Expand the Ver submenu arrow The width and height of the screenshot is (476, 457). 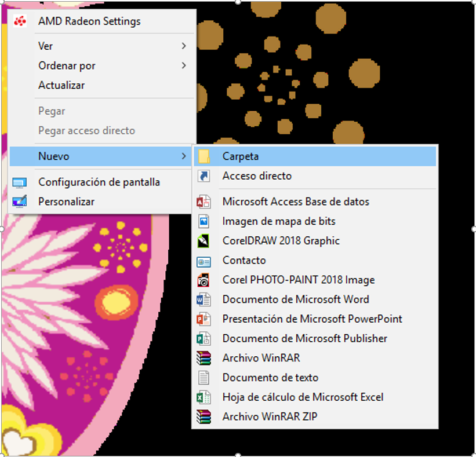(184, 46)
